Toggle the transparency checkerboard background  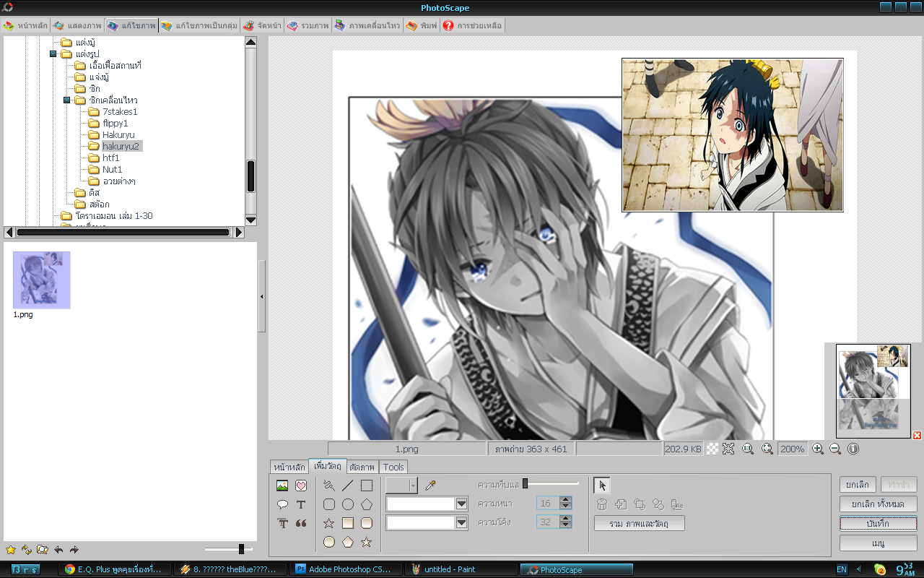(711, 449)
